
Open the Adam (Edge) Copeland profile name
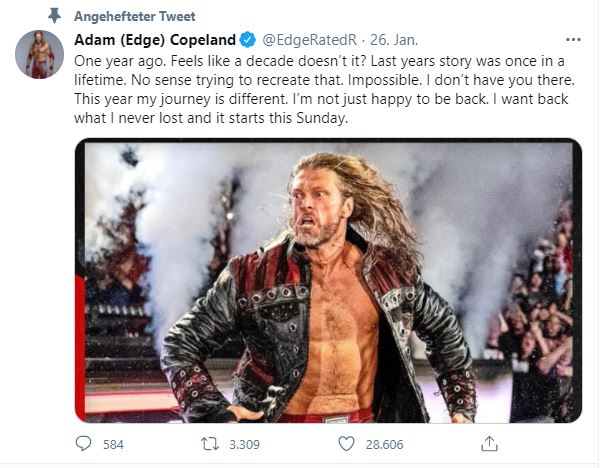(155, 39)
